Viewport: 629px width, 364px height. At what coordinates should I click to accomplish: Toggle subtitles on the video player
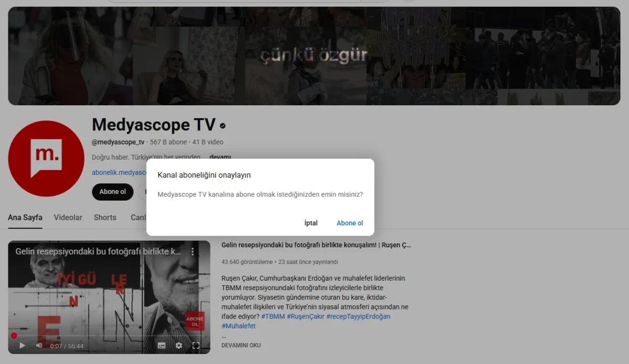point(161,346)
